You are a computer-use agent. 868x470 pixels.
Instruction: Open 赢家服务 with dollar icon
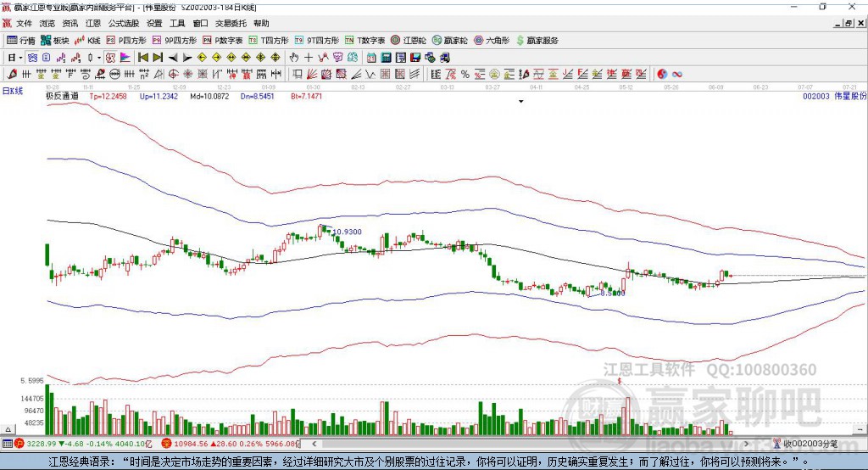tap(537, 41)
